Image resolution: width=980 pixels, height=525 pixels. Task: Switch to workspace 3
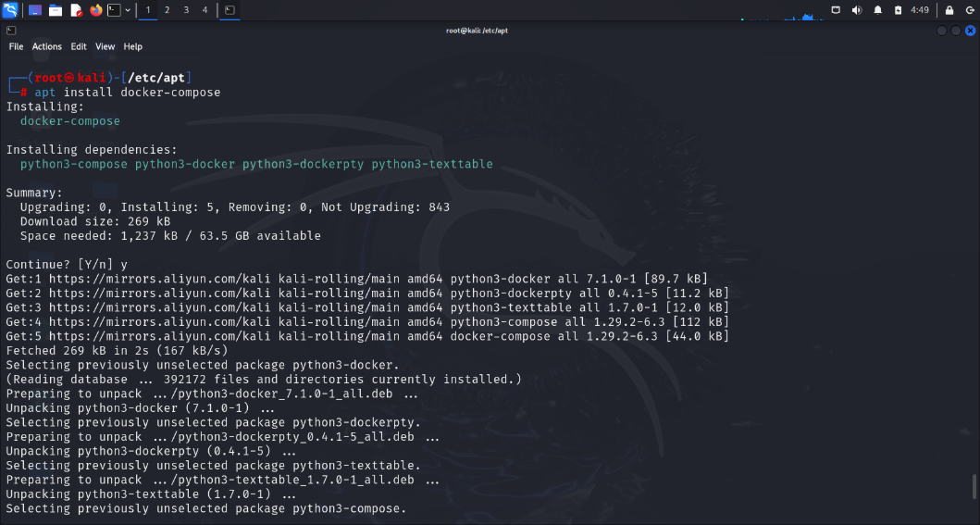(186, 10)
